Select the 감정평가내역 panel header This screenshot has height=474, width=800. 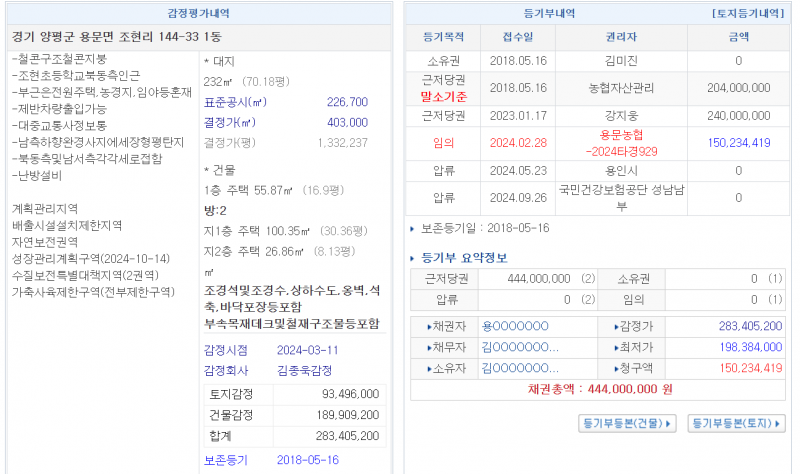[201, 14]
